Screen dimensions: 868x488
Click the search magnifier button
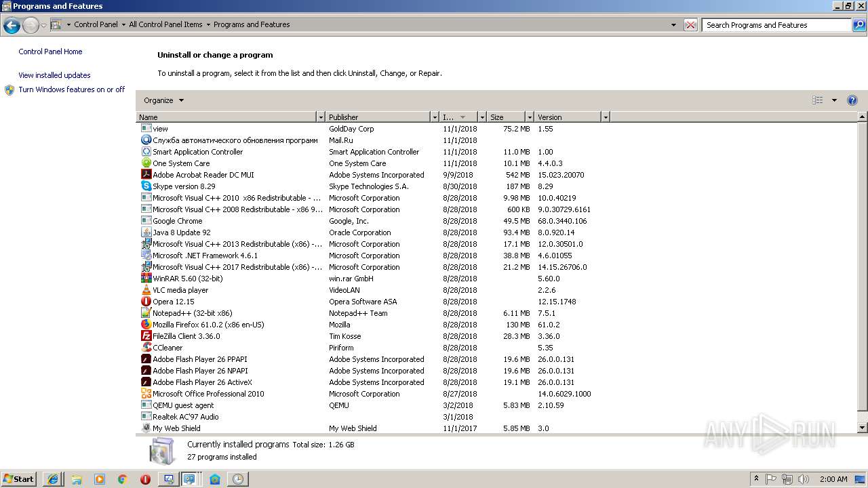[859, 25]
